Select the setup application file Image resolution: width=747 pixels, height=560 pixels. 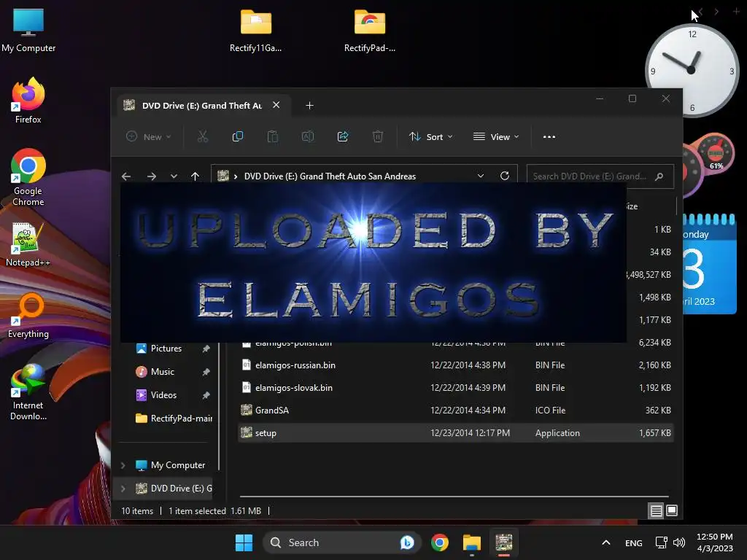coord(455,433)
